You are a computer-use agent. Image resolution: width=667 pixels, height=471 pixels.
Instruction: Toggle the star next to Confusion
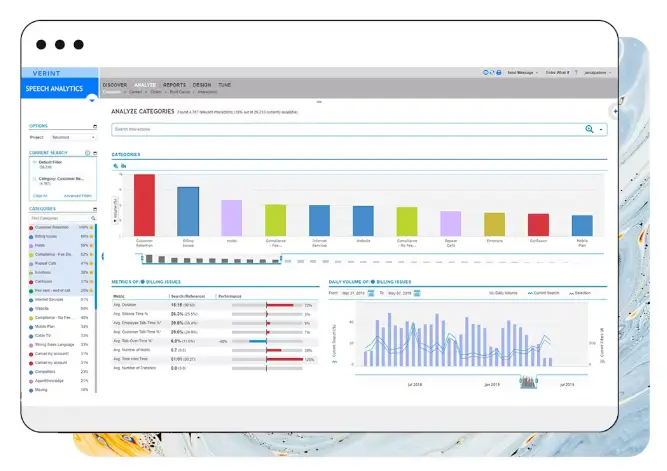[x=91, y=281]
